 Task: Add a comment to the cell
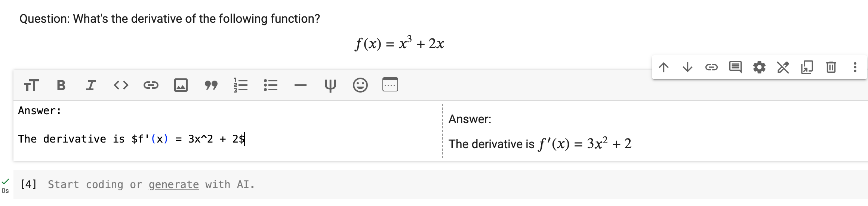tap(735, 67)
